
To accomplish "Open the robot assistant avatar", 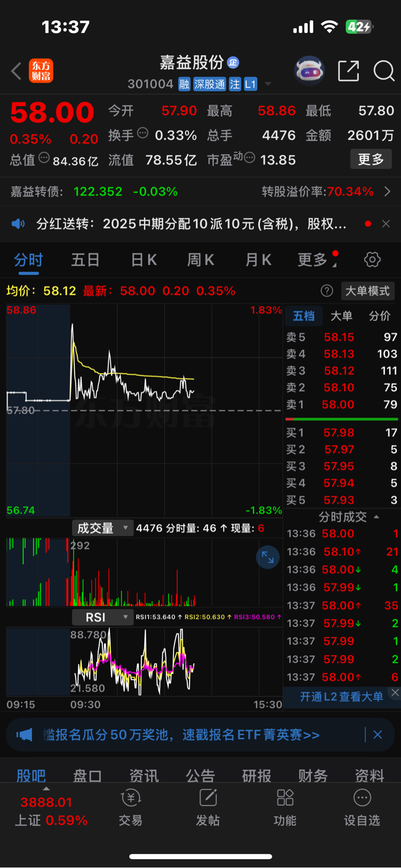I will pyautogui.click(x=310, y=70).
